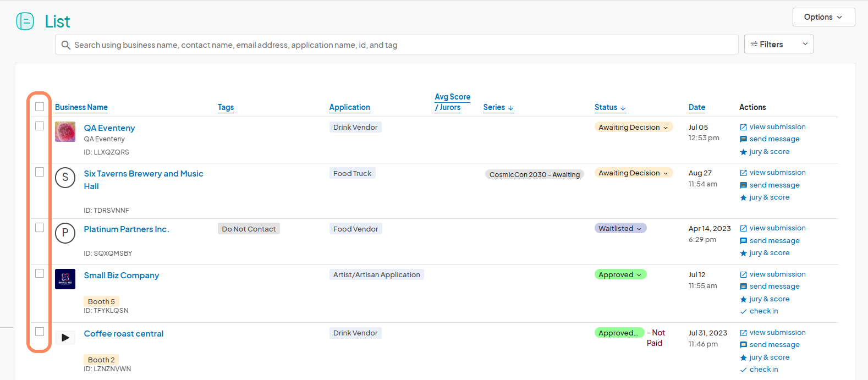
Task: Check the Platinum Partners Inc. row
Action: click(40, 227)
